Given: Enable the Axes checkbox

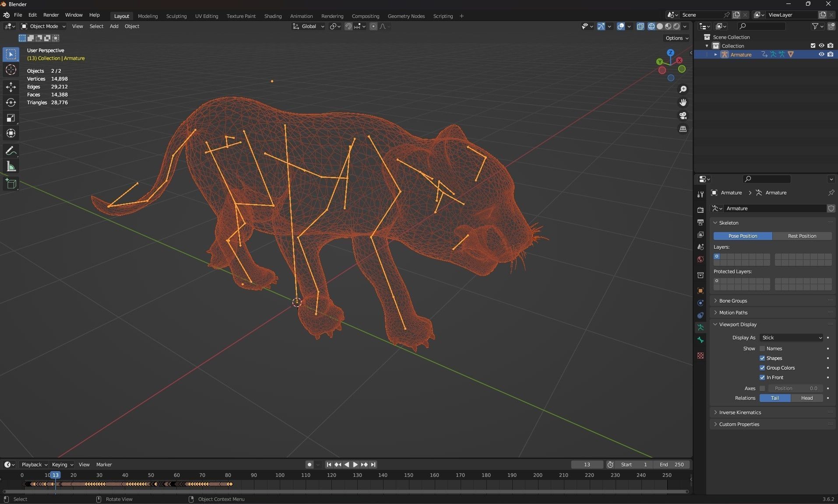Looking at the screenshot, I should coord(762,388).
